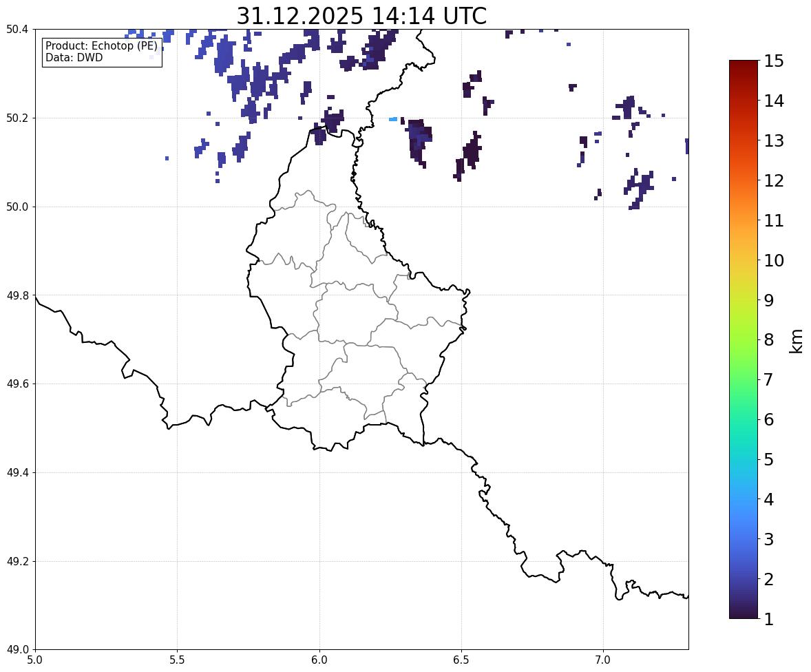The height and width of the screenshot is (672, 811).
Task: Click latitude axis label '49.6'
Action: coord(17,384)
